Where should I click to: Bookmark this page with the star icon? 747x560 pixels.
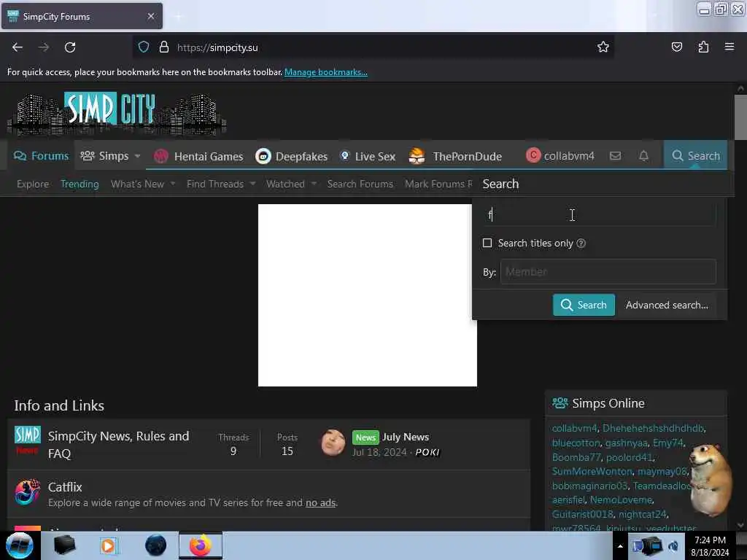(x=603, y=47)
